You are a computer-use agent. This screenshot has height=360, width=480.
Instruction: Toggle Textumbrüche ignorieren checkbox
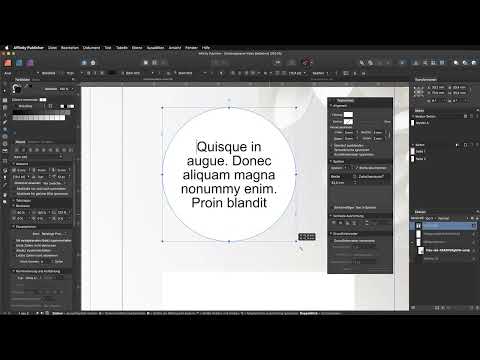click(x=332, y=150)
